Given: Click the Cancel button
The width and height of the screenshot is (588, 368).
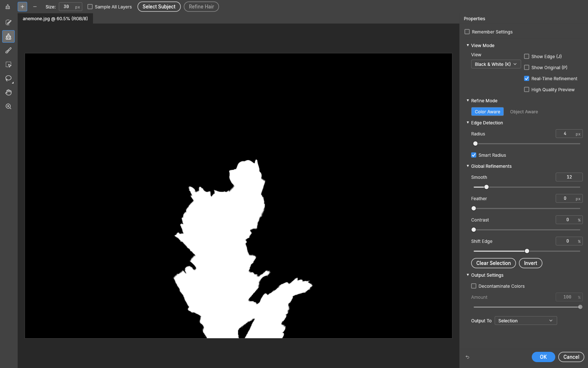Looking at the screenshot, I should click(x=571, y=357).
